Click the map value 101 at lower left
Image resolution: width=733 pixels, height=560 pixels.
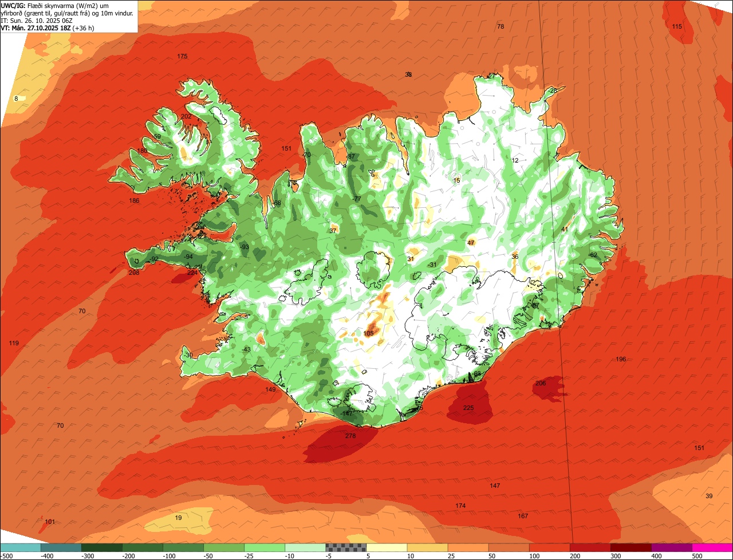pos(50,522)
